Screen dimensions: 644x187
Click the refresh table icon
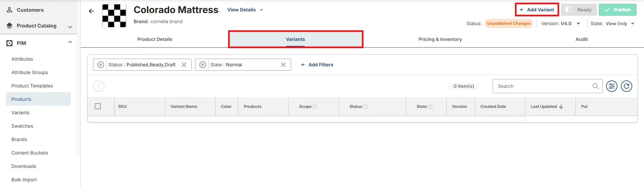(627, 86)
